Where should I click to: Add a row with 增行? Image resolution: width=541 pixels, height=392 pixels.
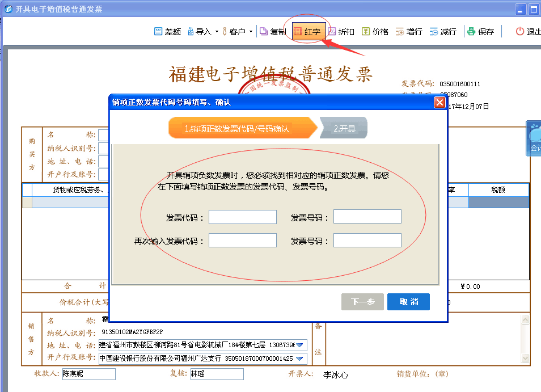[x=400, y=32]
